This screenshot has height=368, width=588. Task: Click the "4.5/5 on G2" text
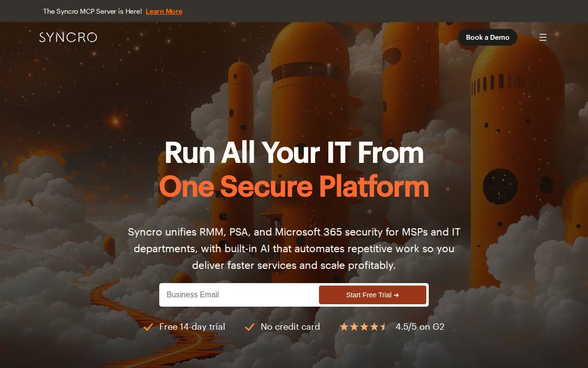tap(420, 327)
